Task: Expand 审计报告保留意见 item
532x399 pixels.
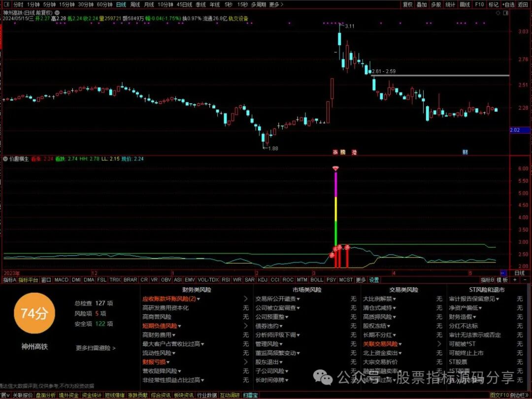Action: point(474,299)
